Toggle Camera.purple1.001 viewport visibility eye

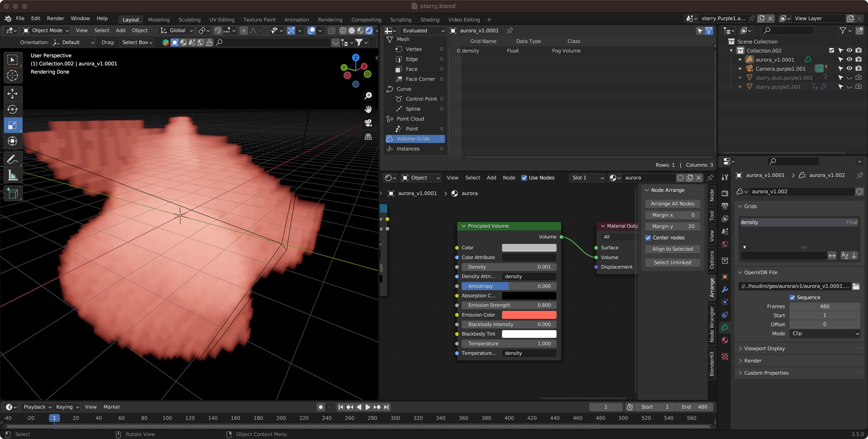click(849, 69)
